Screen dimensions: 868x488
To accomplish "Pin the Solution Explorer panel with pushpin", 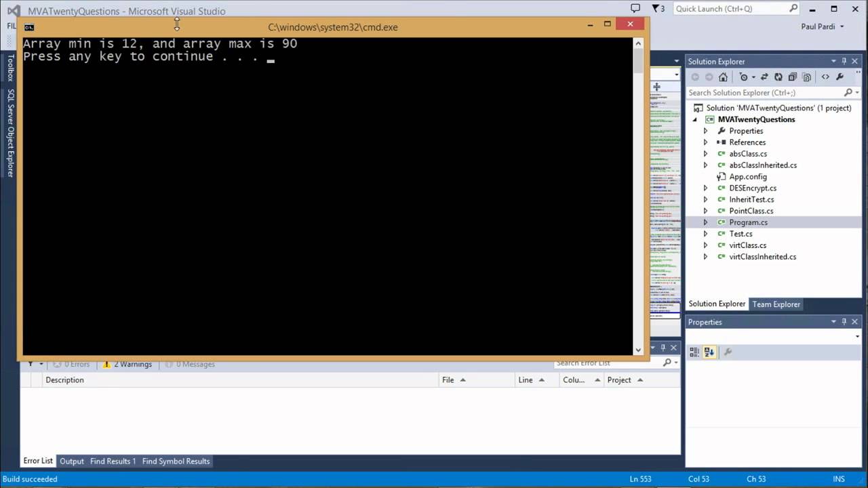I will coord(844,61).
